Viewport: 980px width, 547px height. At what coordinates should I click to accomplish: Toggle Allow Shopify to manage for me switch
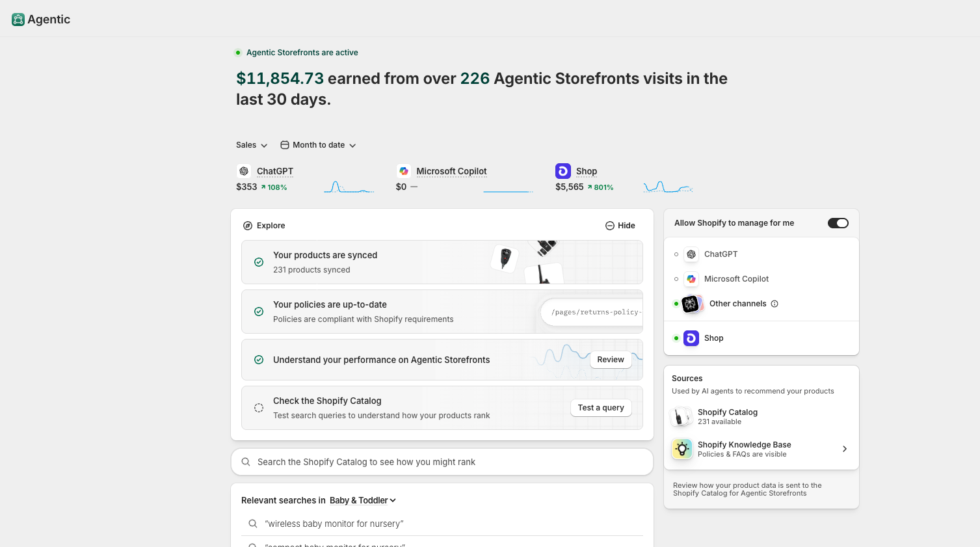(x=838, y=223)
